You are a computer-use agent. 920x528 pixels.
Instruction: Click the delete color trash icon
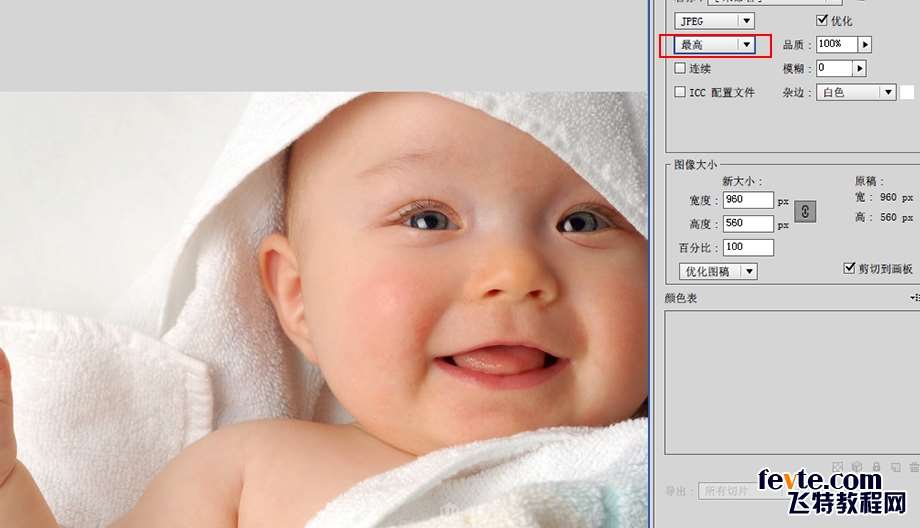click(912, 466)
